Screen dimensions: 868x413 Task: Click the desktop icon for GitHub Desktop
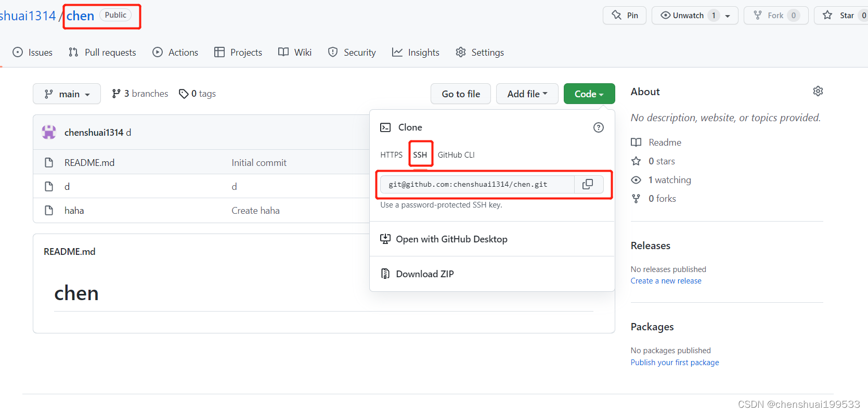385,239
